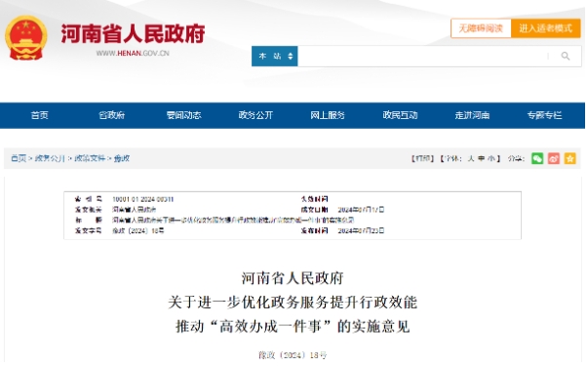The image size is (588, 366).
Task: Click 政策文件 in the breadcrumb
Action: 90,158
